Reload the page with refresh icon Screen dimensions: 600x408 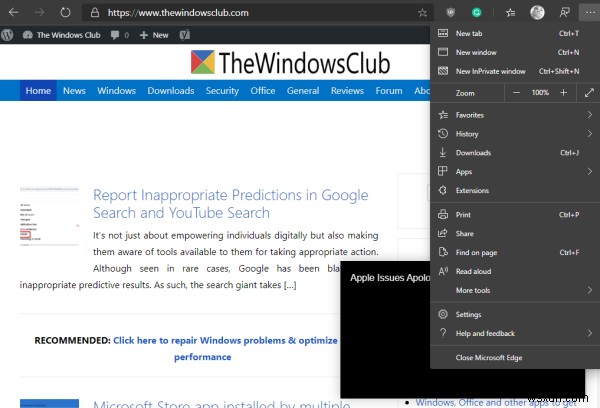tap(65, 13)
